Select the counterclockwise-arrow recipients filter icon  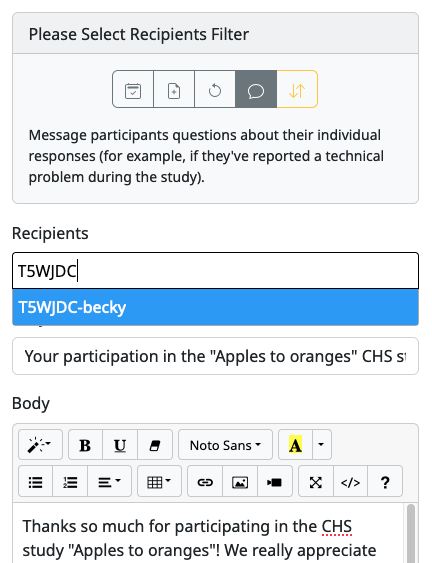click(215, 89)
